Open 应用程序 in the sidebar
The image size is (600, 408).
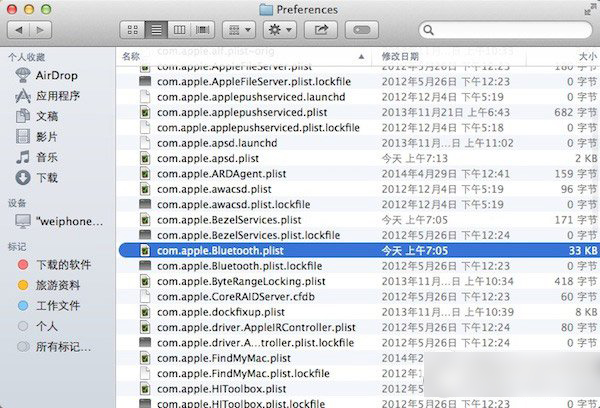[x=47, y=96]
